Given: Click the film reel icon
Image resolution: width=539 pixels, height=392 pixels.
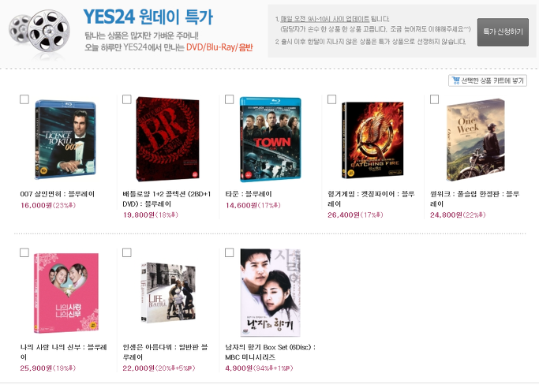Looking at the screenshot, I should (39, 30).
